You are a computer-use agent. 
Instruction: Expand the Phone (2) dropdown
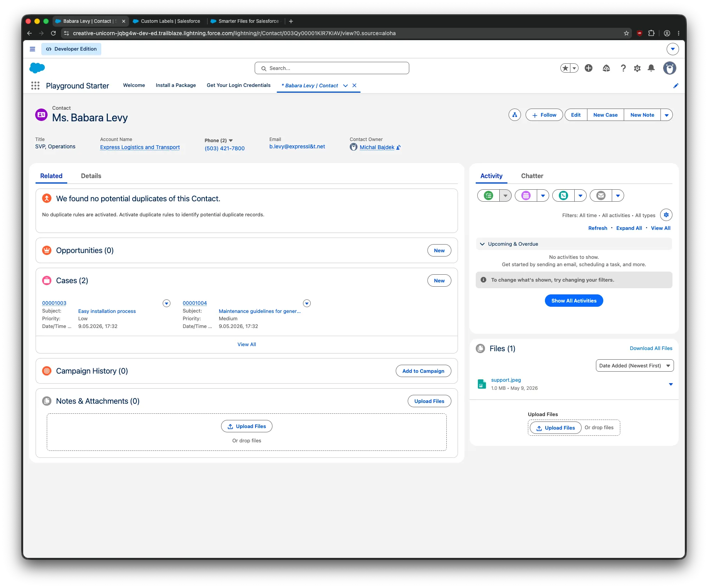tap(231, 141)
